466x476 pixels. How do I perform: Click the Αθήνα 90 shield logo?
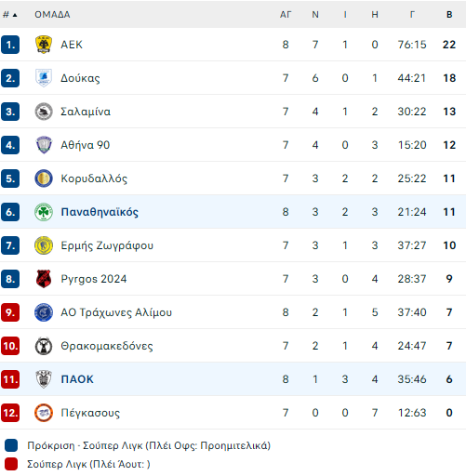point(44,145)
